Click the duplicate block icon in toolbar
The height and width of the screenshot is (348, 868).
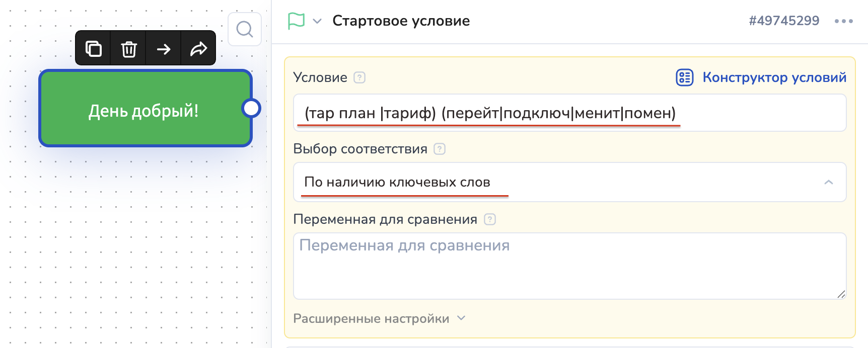[x=94, y=49]
